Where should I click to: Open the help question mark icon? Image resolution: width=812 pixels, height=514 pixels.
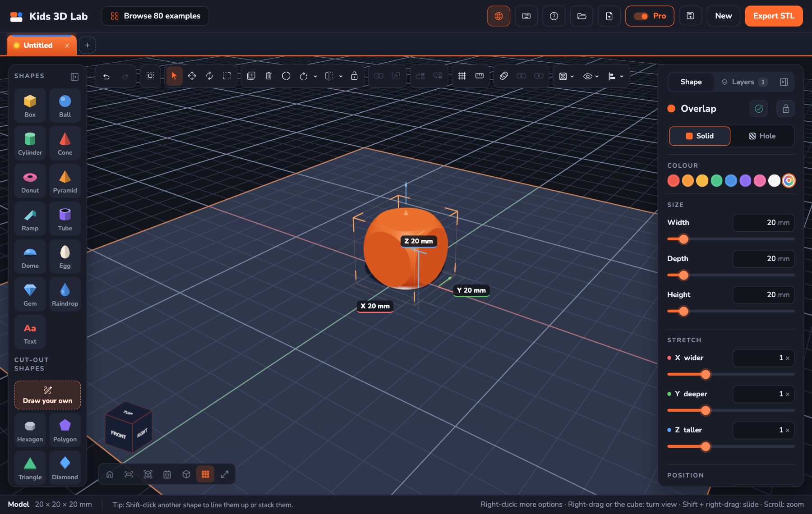click(x=554, y=16)
